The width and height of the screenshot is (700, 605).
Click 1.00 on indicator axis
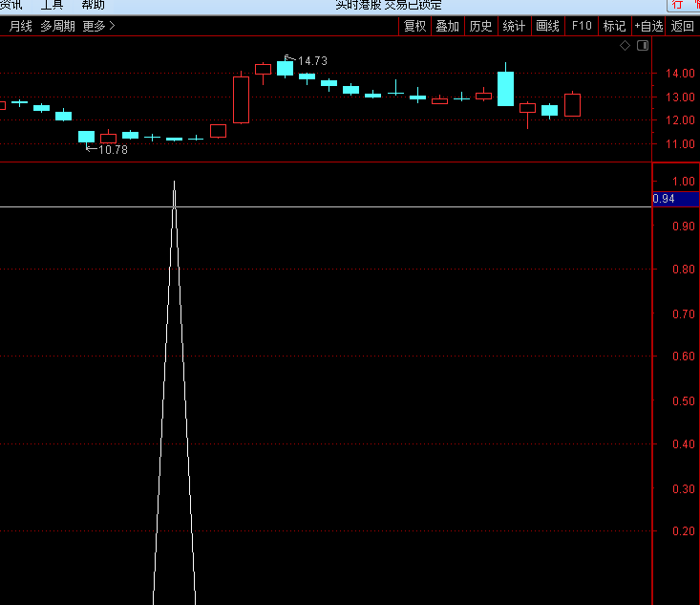[684, 182]
